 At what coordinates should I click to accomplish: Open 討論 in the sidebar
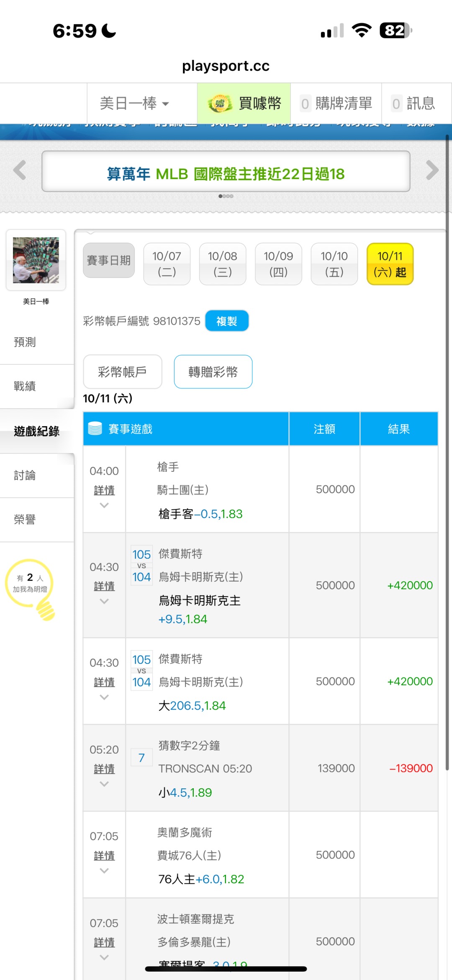25,475
